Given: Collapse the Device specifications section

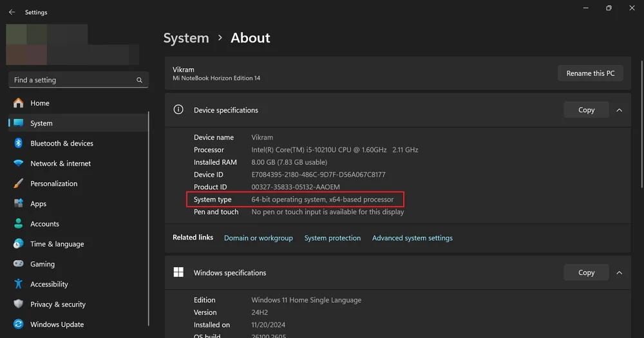Looking at the screenshot, I should pyautogui.click(x=619, y=110).
